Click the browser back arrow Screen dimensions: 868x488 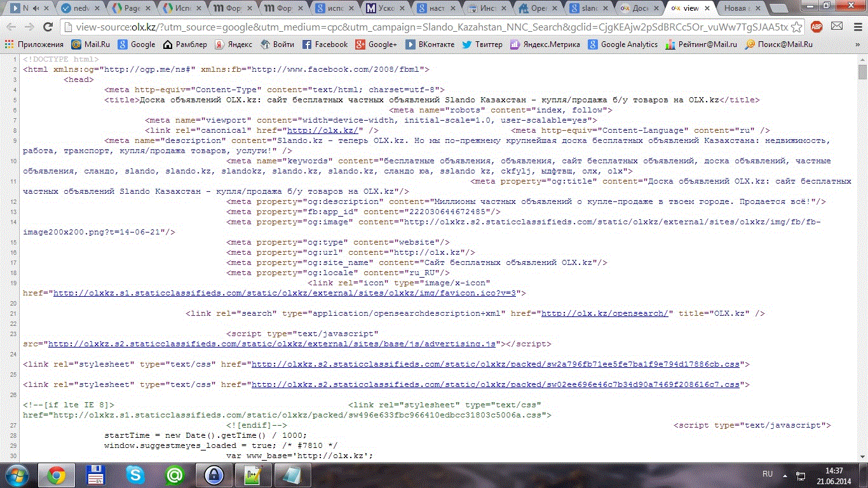11,27
